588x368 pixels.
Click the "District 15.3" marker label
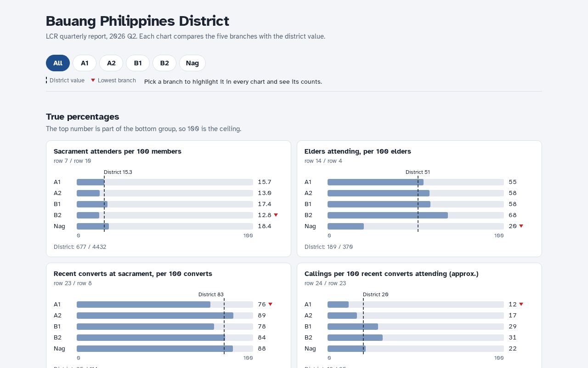[118, 172]
